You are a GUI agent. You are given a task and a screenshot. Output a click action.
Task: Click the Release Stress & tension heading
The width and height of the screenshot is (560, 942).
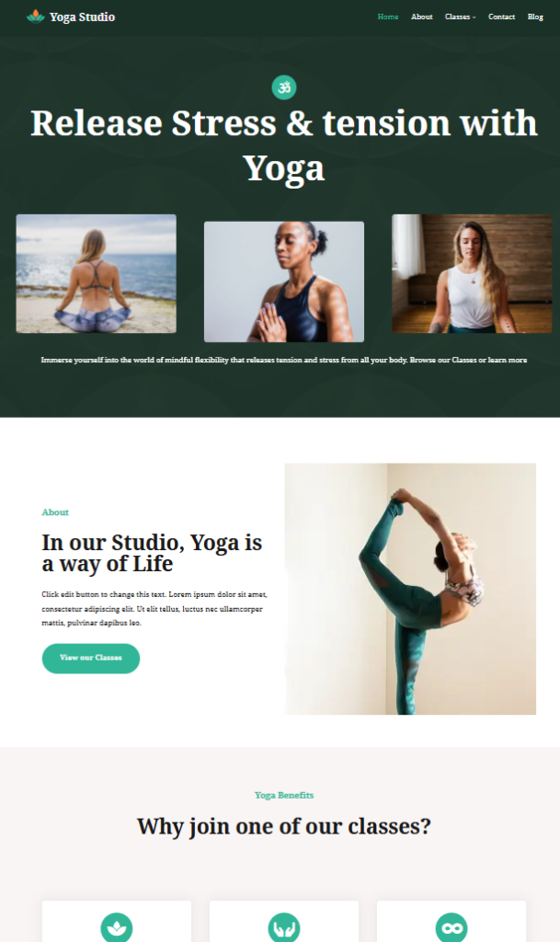click(x=284, y=145)
